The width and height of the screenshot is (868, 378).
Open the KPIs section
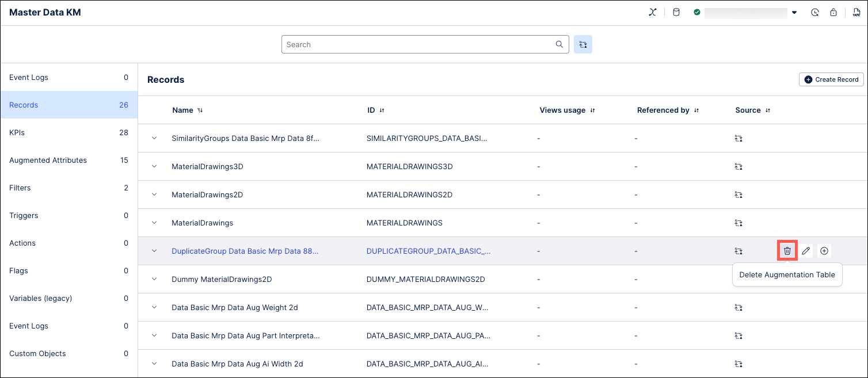click(69, 132)
